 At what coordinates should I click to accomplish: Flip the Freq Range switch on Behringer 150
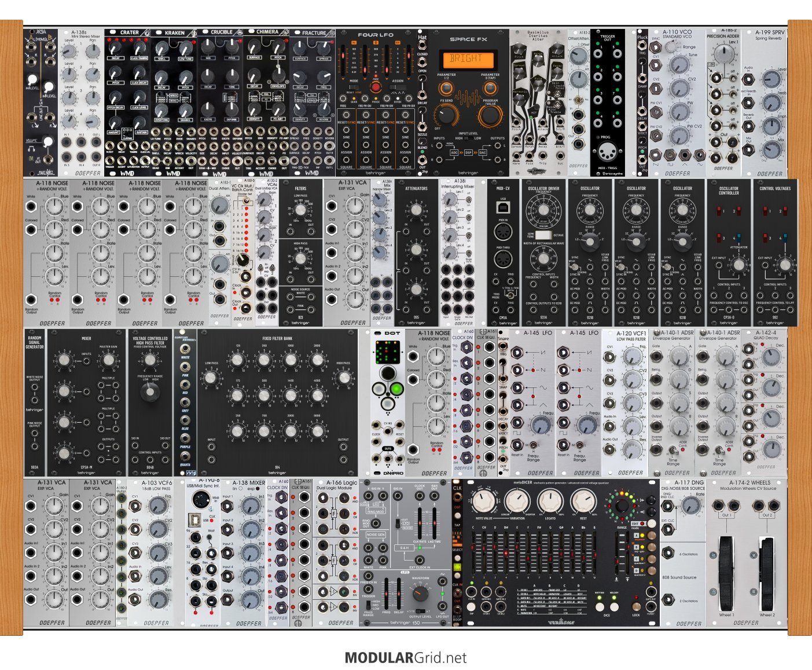[368, 604]
